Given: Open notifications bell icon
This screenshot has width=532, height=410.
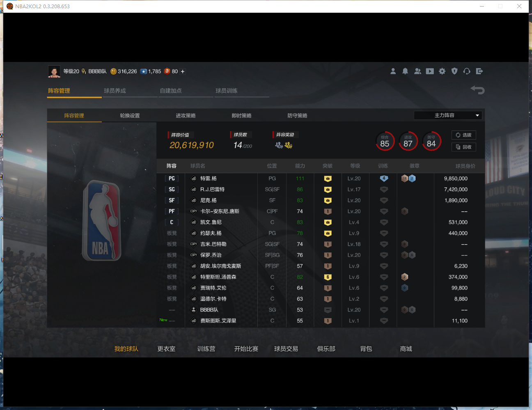Looking at the screenshot, I should (405, 71).
